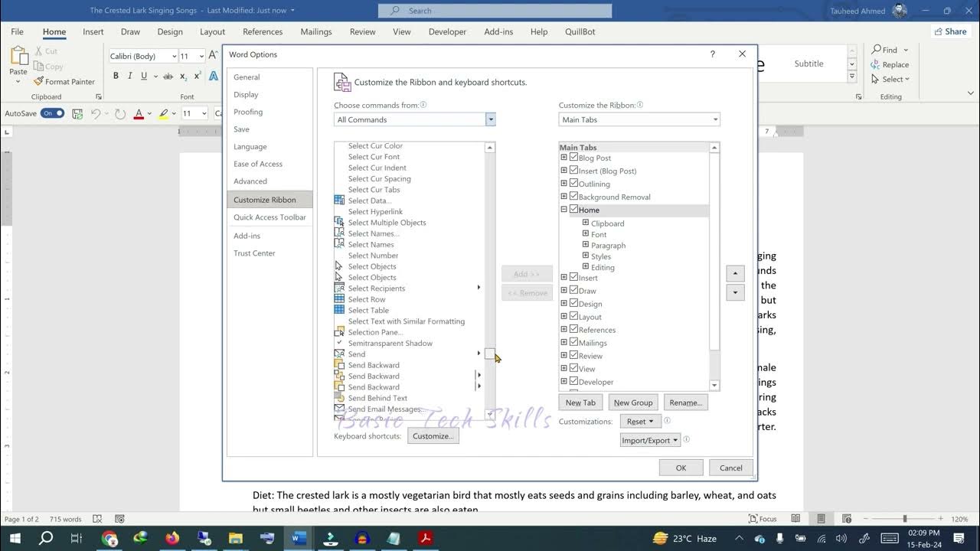Uncheck the Developer tab checkbox

(574, 382)
